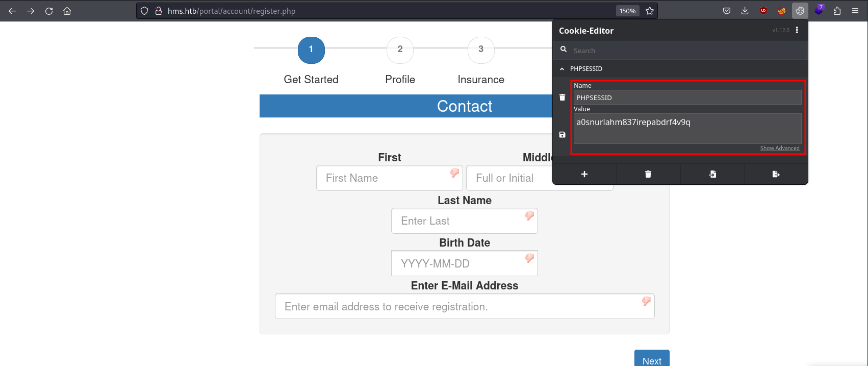The width and height of the screenshot is (868, 366).
Task: Click the Cookie-Editor Search field
Action: [688, 51]
